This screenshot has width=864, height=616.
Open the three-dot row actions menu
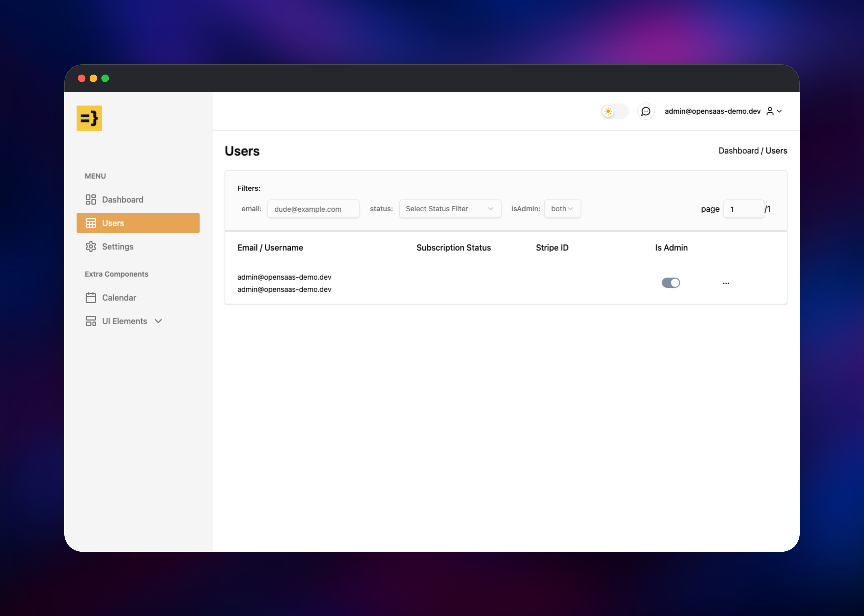726,283
